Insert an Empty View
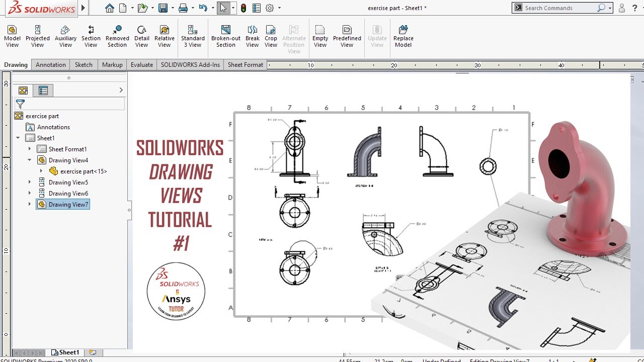The image size is (644, 362). [320, 37]
